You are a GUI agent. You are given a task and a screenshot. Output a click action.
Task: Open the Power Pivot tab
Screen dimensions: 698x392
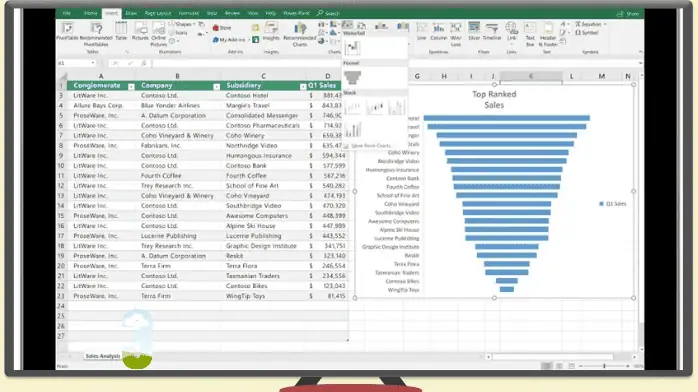pos(296,13)
